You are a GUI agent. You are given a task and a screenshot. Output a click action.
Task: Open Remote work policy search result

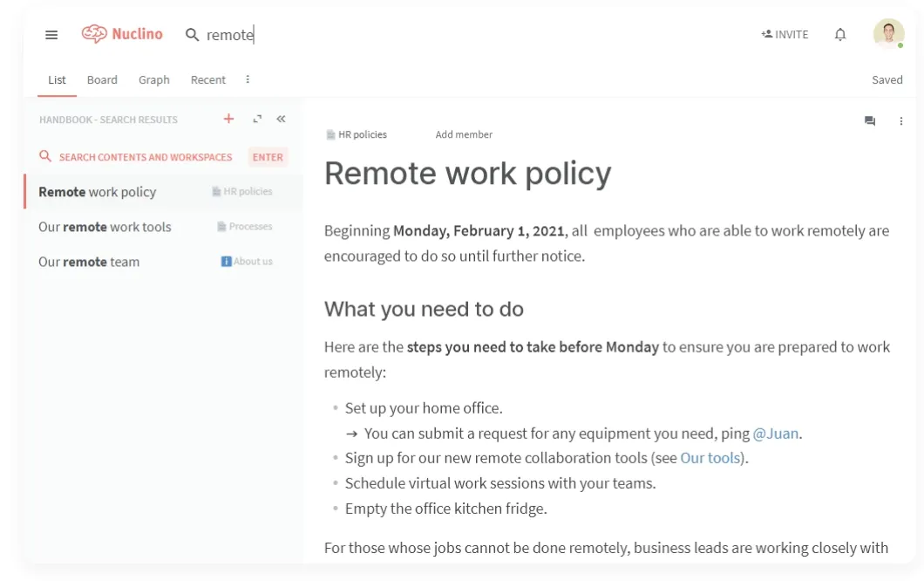[163, 192]
